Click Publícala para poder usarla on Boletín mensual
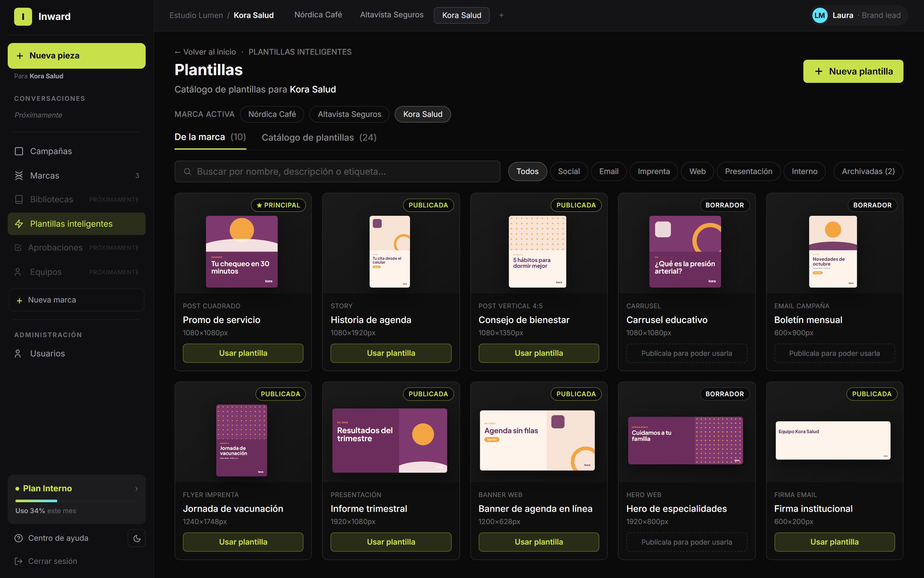This screenshot has height=578, width=924. [834, 353]
